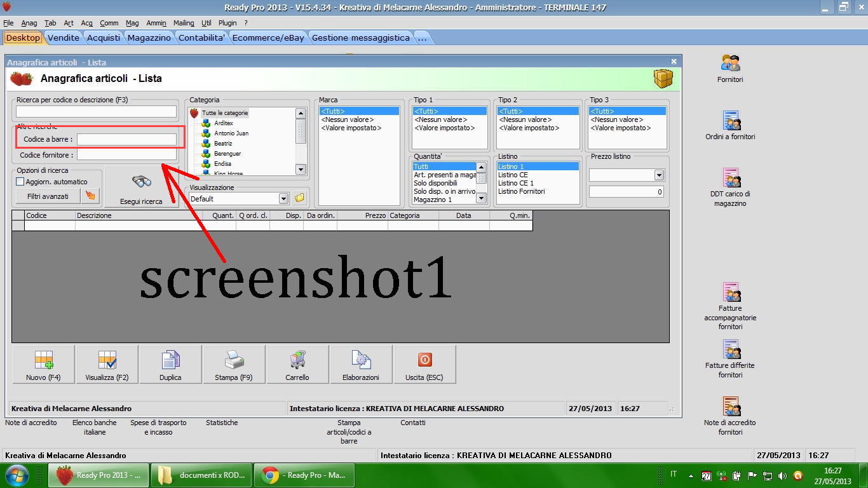The image size is (868, 488).
Task: Click the Duplica icon button
Action: pyautogui.click(x=170, y=364)
